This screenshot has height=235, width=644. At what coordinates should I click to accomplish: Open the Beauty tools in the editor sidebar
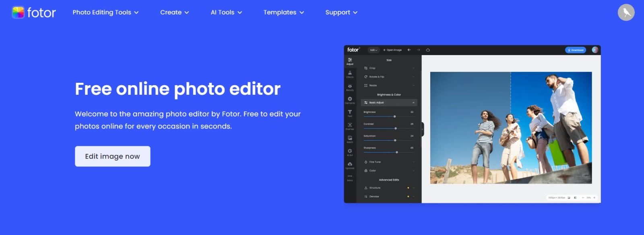[350, 87]
